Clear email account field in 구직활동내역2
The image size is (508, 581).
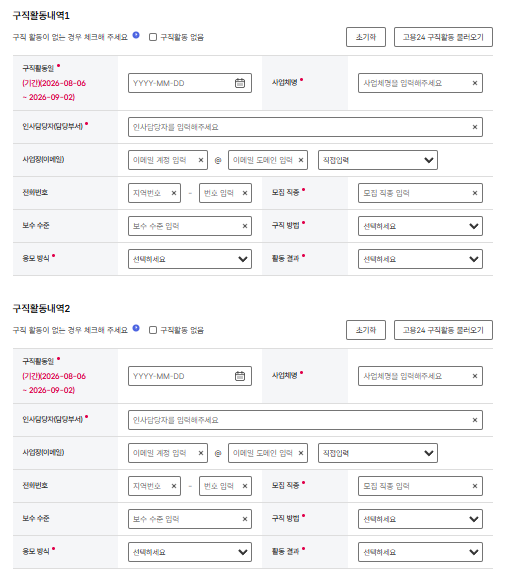tap(200, 453)
